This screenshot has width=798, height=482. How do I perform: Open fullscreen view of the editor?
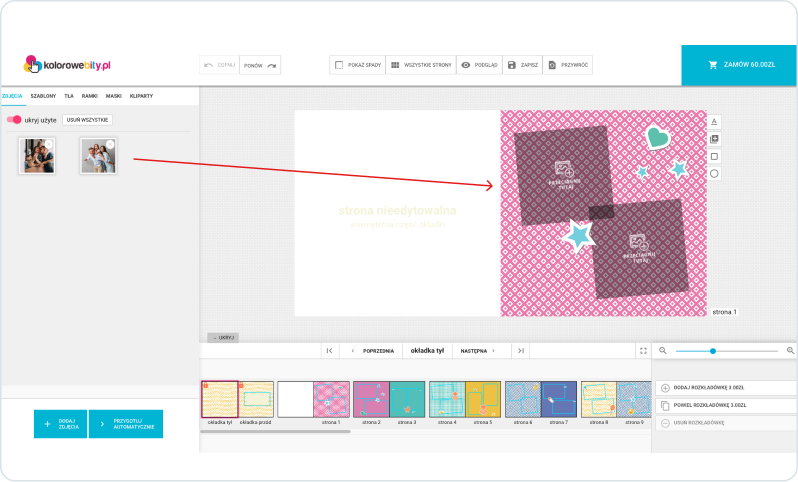(x=643, y=351)
